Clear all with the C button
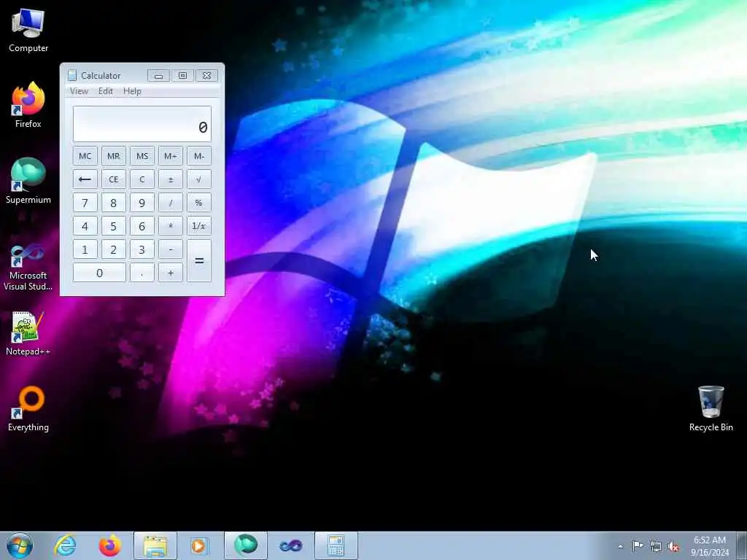 point(142,179)
